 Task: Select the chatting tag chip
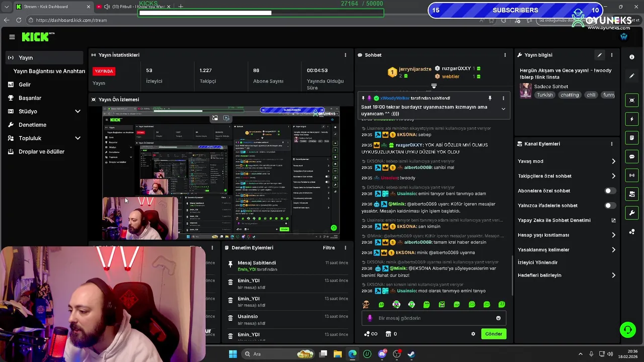[x=570, y=95]
